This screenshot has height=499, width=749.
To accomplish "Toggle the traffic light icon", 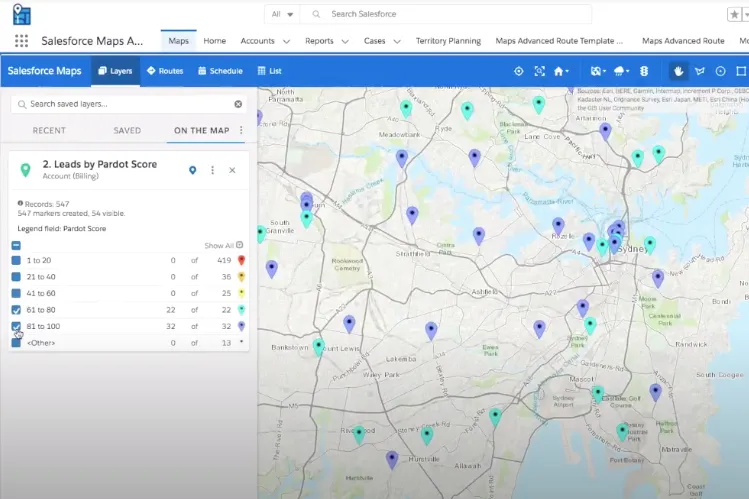I will [x=644, y=71].
